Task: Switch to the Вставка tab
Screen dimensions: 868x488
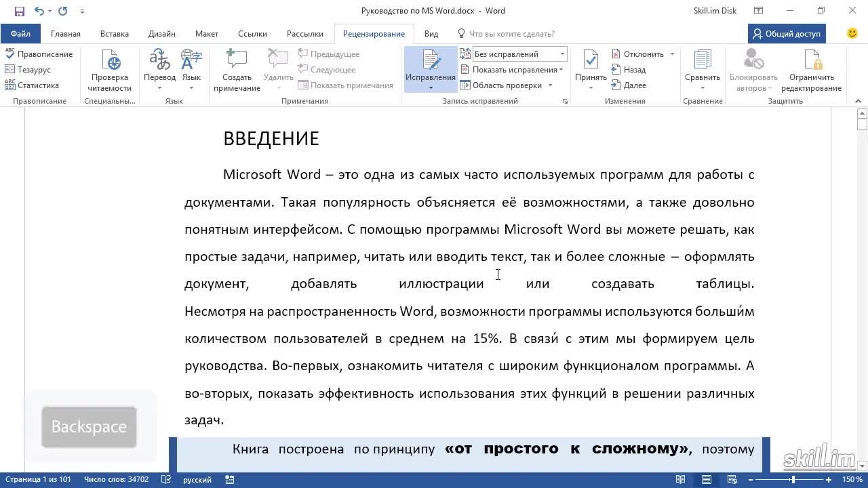Action: (x=115, y=34)
